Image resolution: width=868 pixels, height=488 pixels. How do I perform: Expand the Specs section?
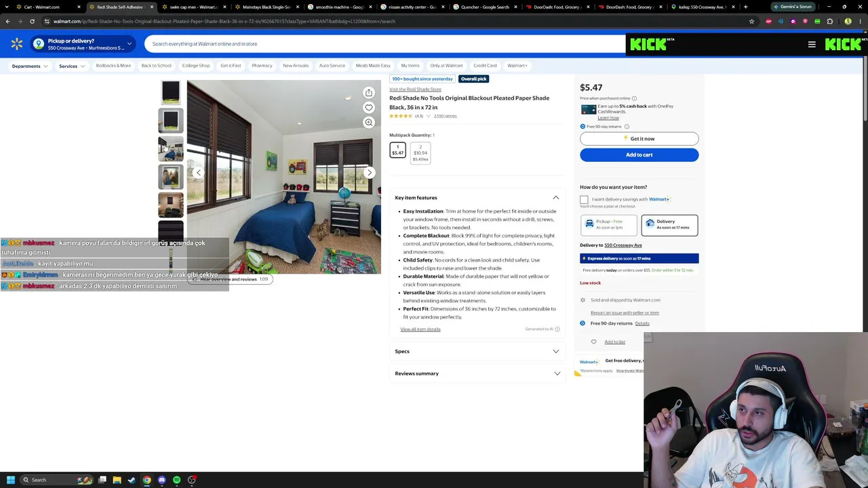[x=556, y=352]
